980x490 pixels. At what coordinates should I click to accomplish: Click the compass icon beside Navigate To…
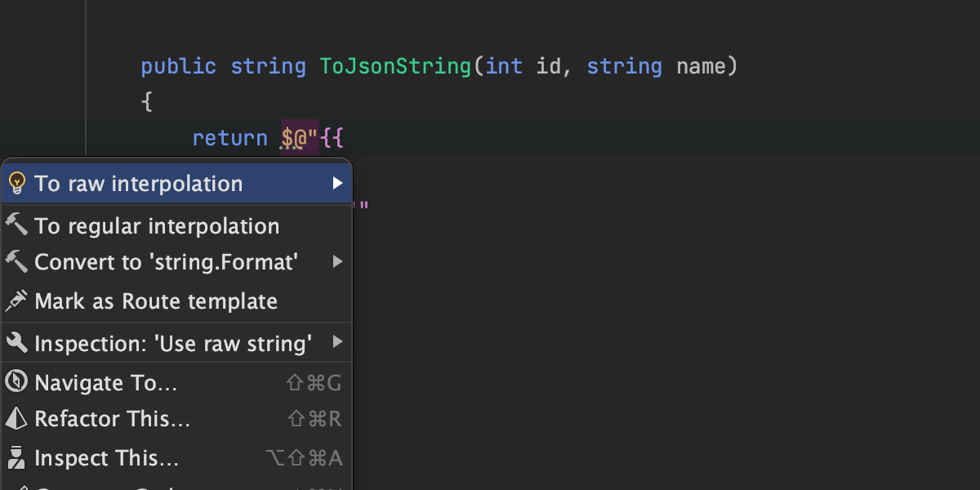click(16, 382)
